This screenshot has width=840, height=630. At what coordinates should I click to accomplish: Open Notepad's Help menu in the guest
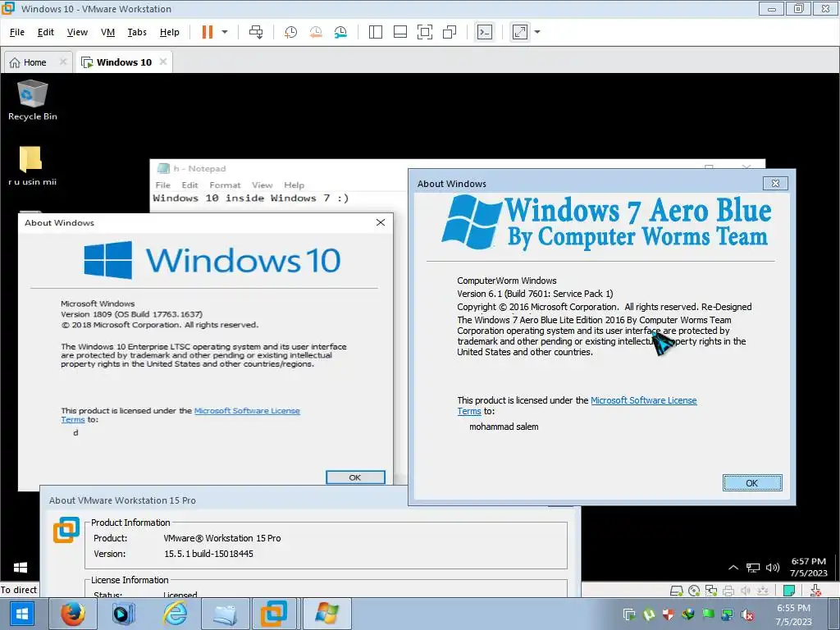tap(294, 185)
